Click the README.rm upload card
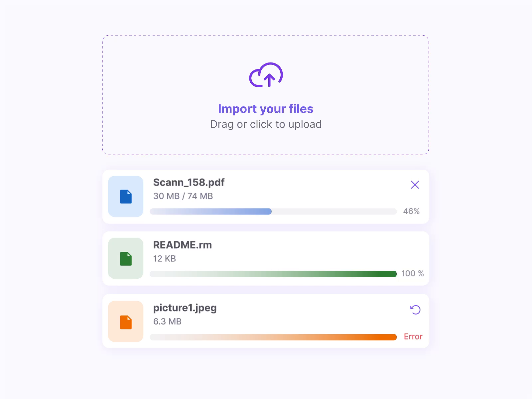This screenshot has width=532, height=399. 266,259
